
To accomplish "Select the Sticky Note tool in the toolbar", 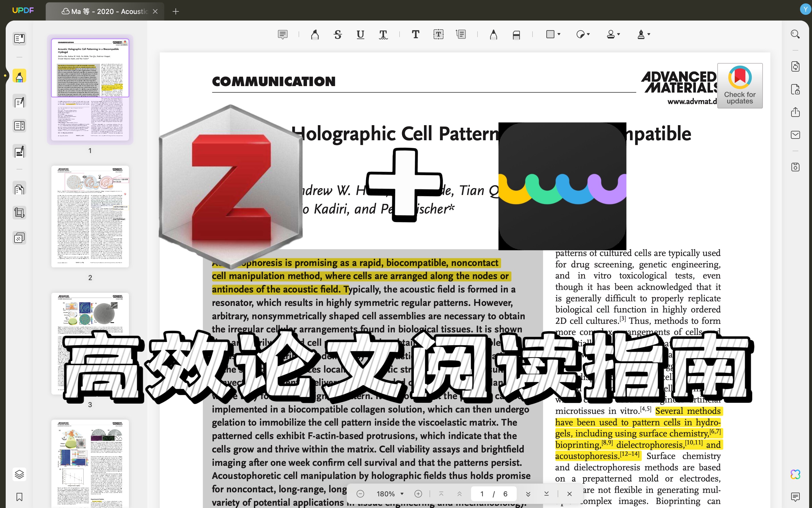I will (x=283, y=34).
